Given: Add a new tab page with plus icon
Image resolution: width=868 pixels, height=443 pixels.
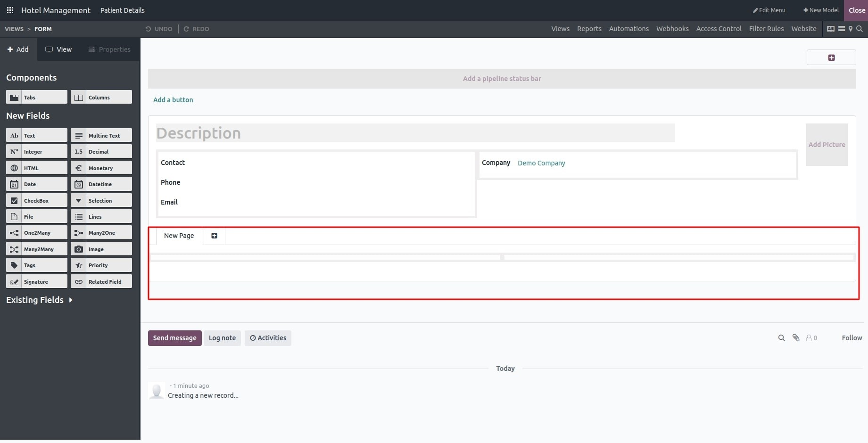Looking at the screenshot, I should [214, 236].
